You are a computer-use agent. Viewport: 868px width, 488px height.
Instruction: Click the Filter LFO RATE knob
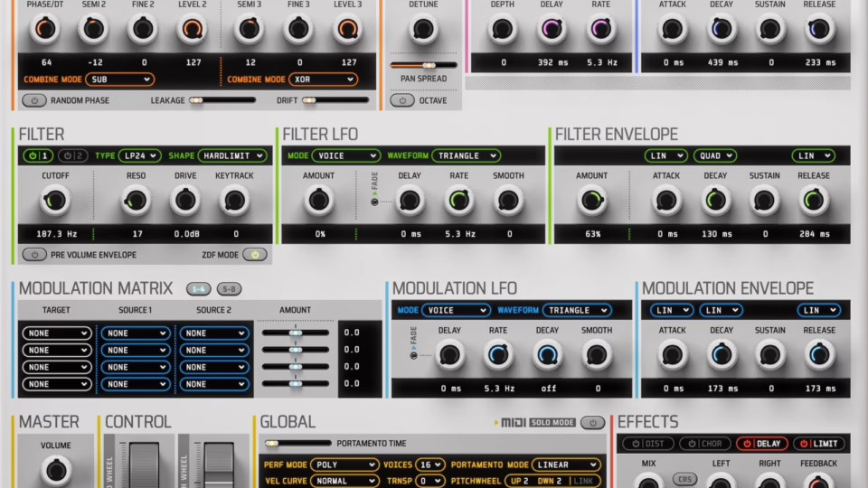(x=459, y=201)
